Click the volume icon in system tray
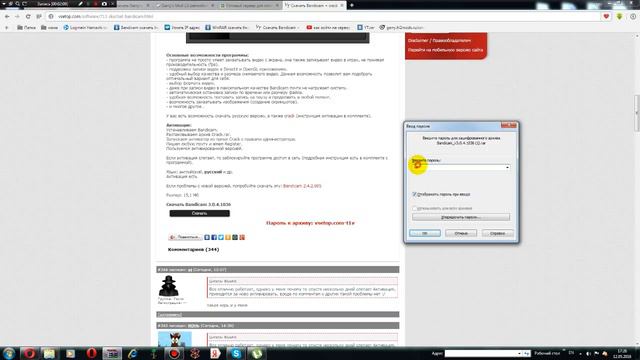This screenshot has height=360, width=640. (588, 353)
